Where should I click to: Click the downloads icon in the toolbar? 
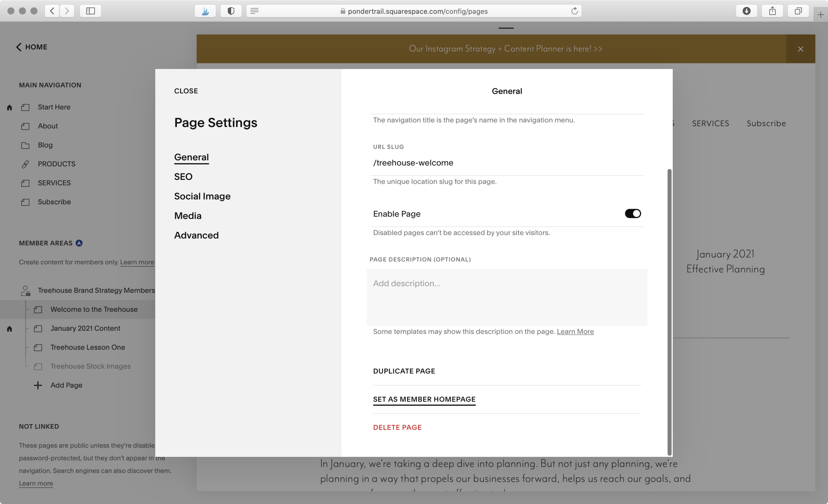tap(746, 11)
